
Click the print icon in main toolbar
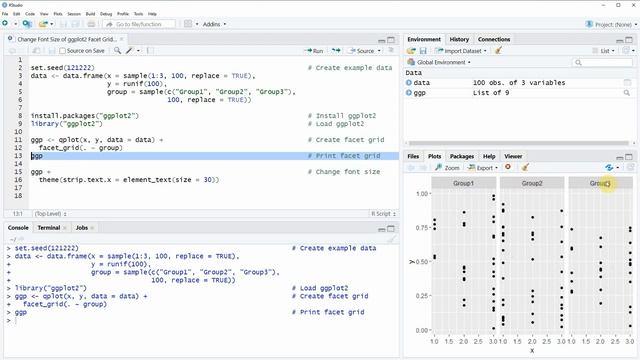[91, 24]
